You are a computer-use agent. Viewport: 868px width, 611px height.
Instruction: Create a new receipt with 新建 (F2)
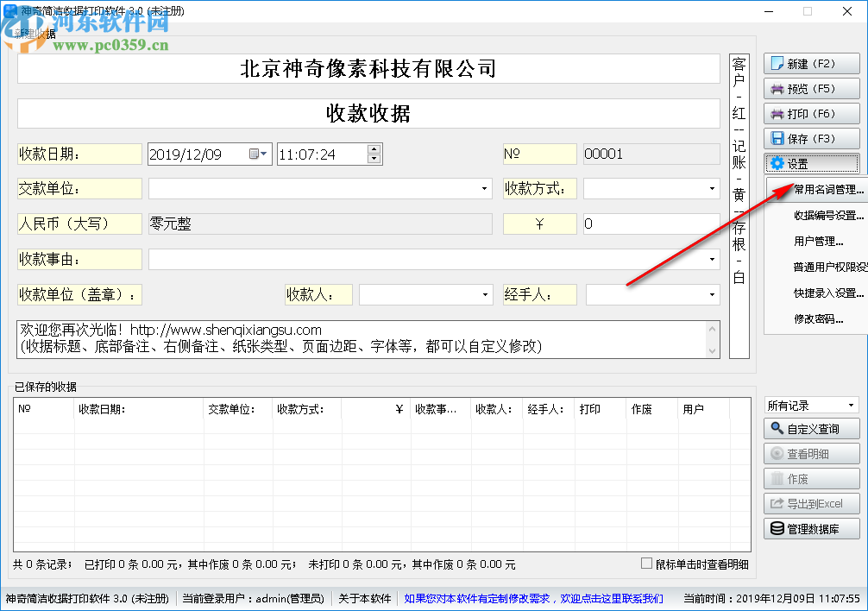(x=811, y=63)
